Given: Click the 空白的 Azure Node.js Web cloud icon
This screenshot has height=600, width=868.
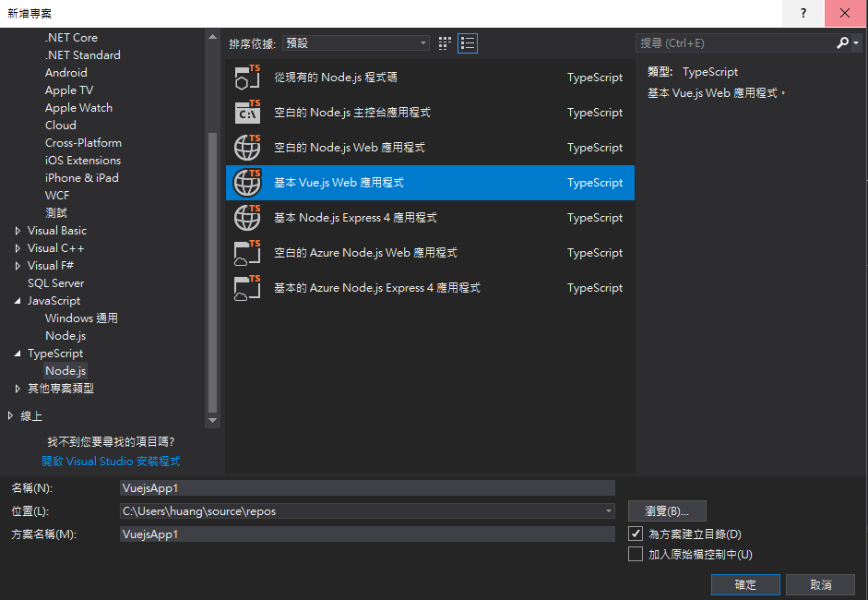Looking at the screenshot, I should [x=247, y=253].
